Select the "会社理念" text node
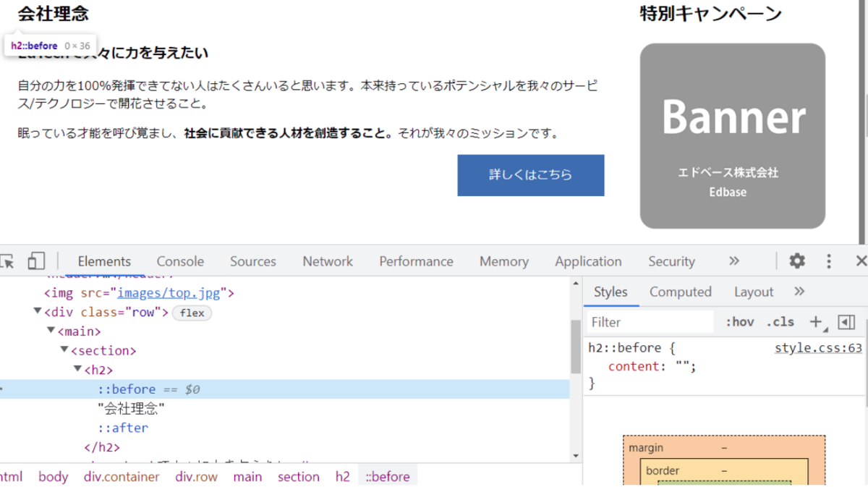Image resolution: width=868 pixels, height=487 pixels. pos(132,409)
